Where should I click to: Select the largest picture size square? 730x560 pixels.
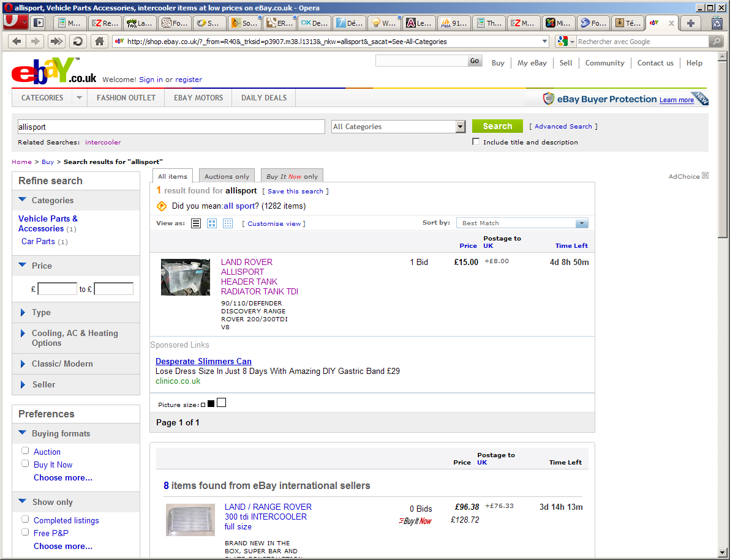[x=221, y=403]
